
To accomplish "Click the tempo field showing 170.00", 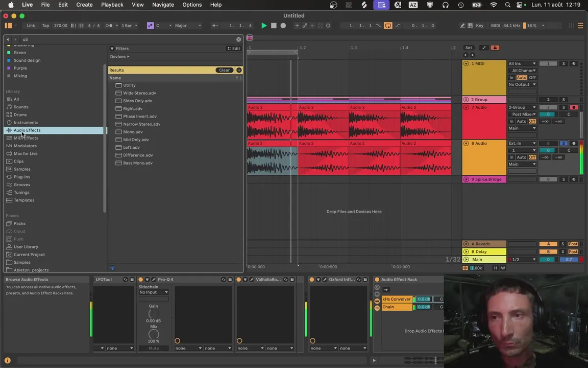I will click(x=60, y=26).
